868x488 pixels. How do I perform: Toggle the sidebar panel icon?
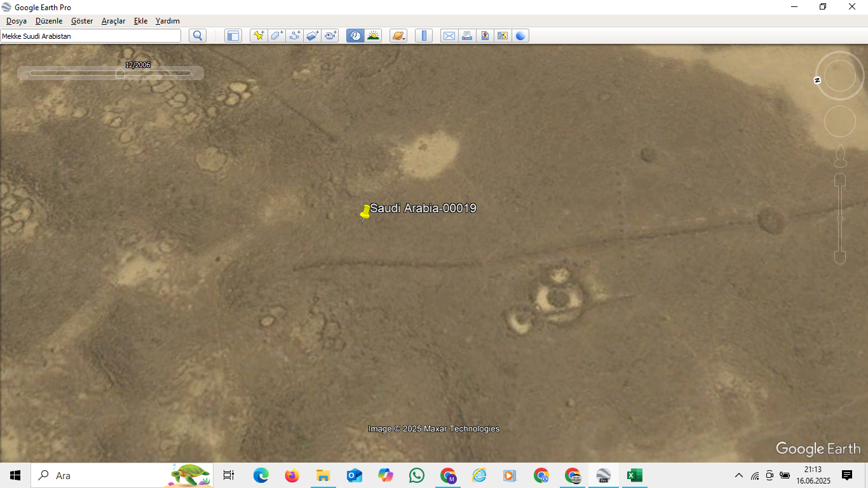coord(233,36)
